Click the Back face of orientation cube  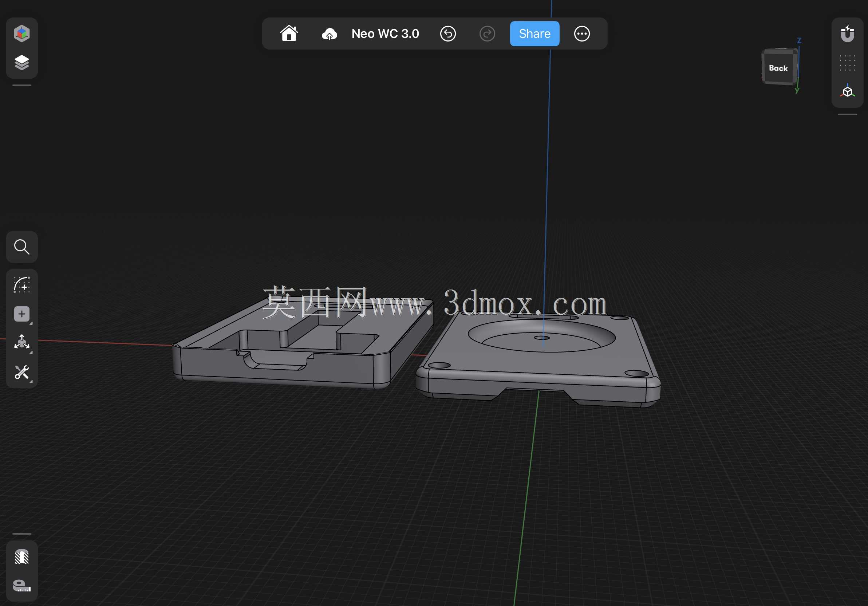point(778,68)
